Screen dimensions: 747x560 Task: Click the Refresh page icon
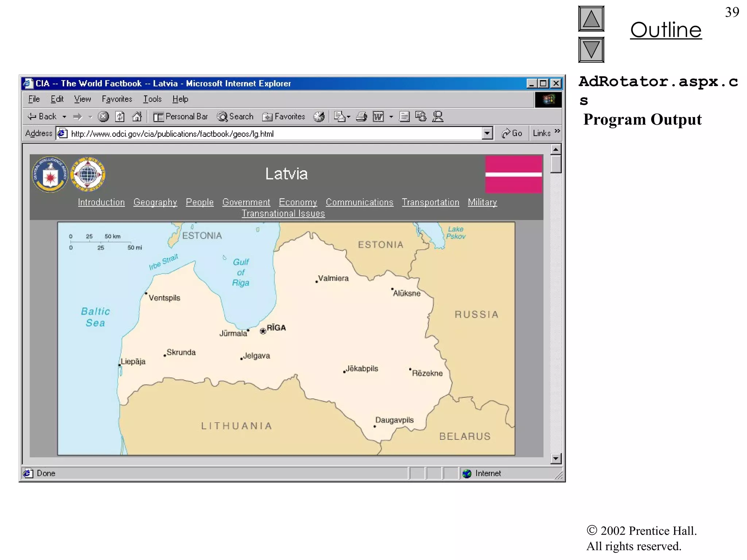120,117
